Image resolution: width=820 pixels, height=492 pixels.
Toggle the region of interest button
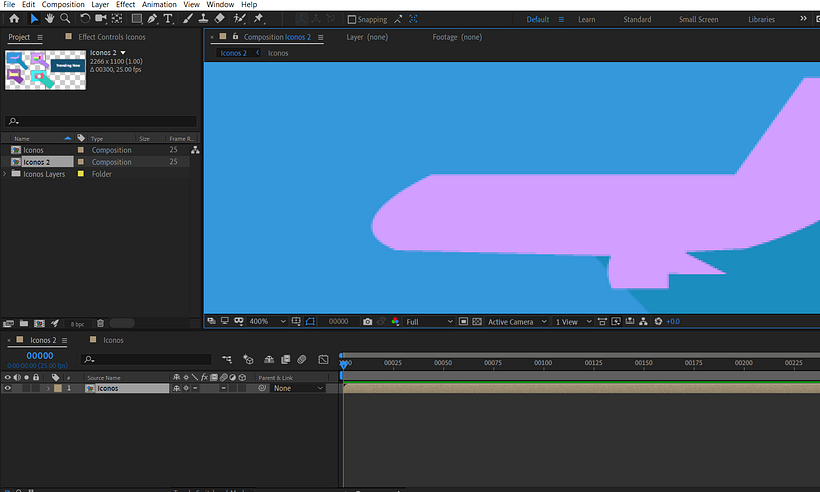(x=310, y=322)
